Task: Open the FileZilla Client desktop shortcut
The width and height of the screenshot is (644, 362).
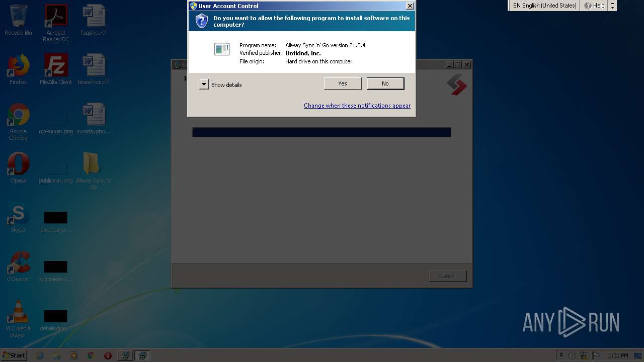Action: click(x=56, y=69)
